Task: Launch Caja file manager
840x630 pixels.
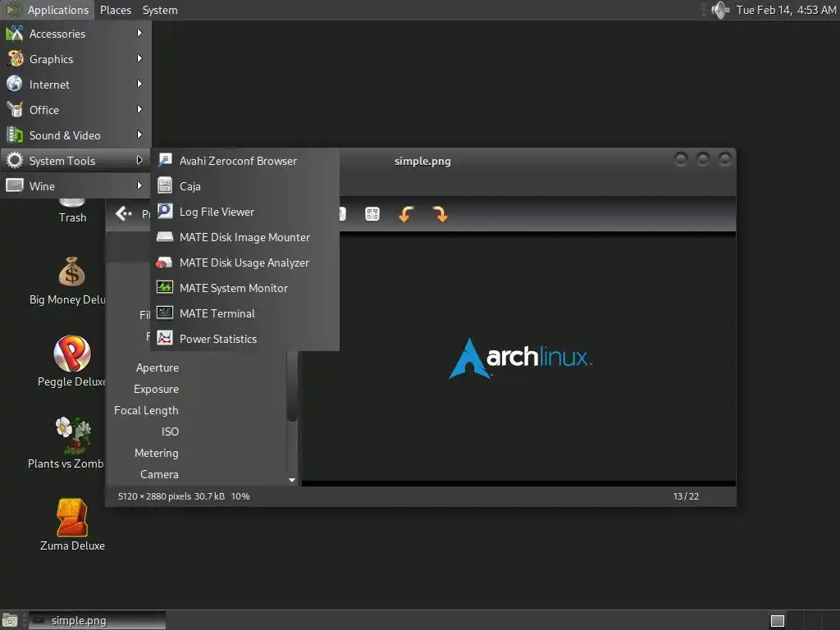Action: click(245, 186)
